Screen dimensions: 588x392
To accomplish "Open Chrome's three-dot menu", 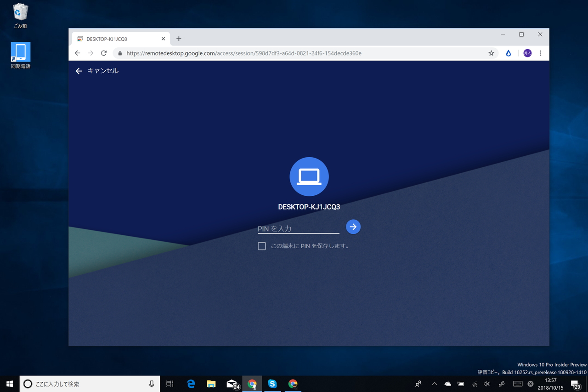I will point(541,53).
